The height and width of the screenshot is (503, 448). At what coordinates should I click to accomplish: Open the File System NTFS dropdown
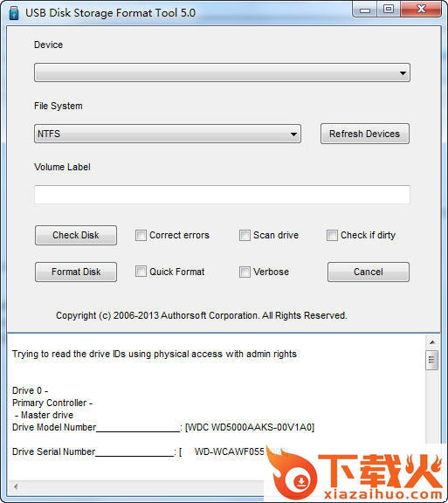coord(168,134)
